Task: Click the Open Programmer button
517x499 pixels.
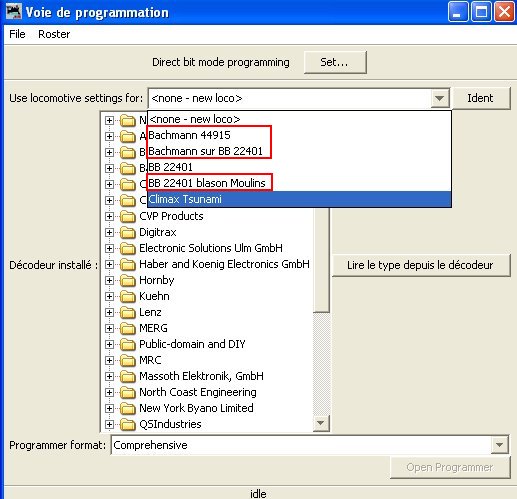Action: point(450,467)
